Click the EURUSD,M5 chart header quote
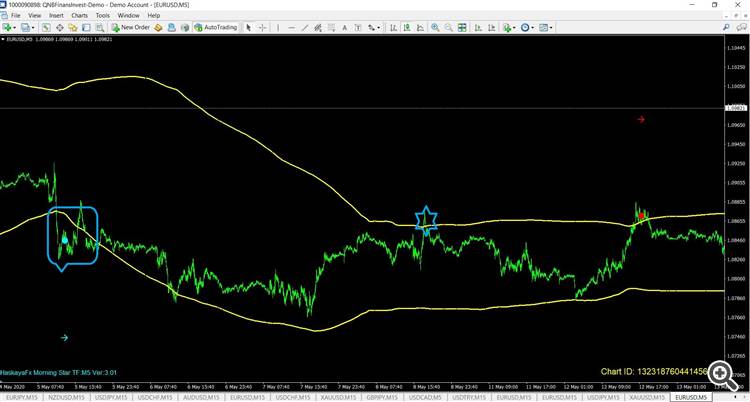Viewport: 750px width, 402px height. [60, 39]
